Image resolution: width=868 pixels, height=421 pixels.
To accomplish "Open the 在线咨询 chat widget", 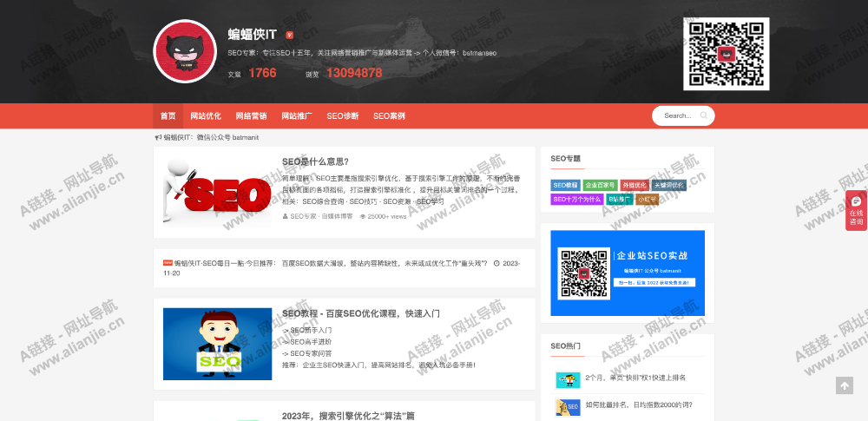I will click(x=856, y=210).
